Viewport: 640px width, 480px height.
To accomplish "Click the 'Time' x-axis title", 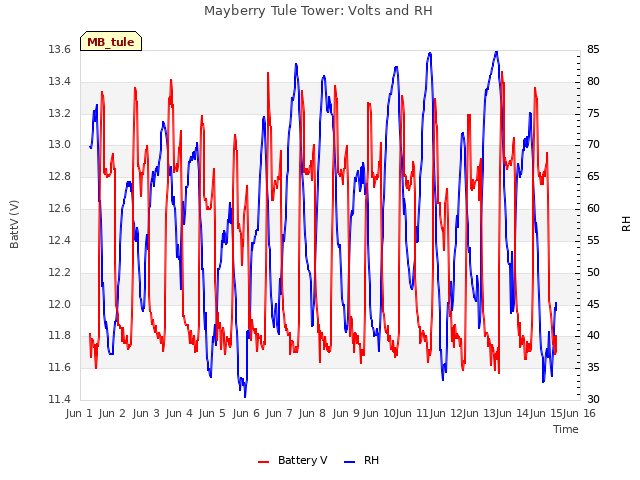I will 566,429.
